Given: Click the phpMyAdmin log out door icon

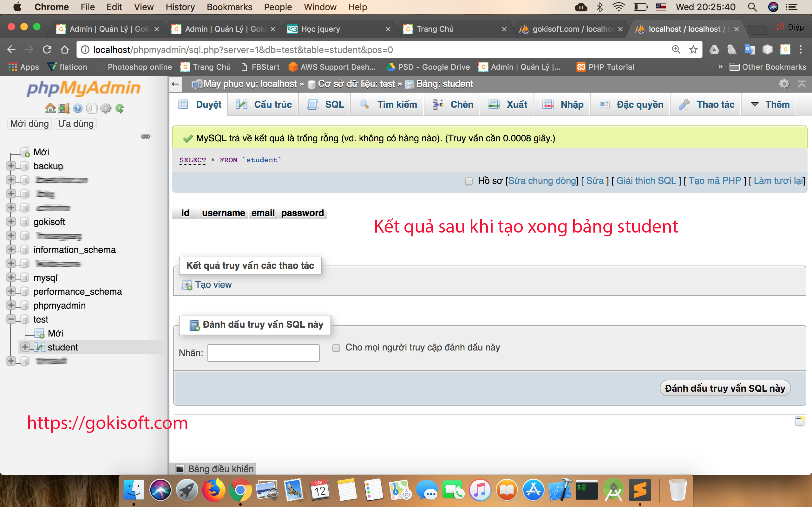Looking at the screenshot, I should 64,108.
